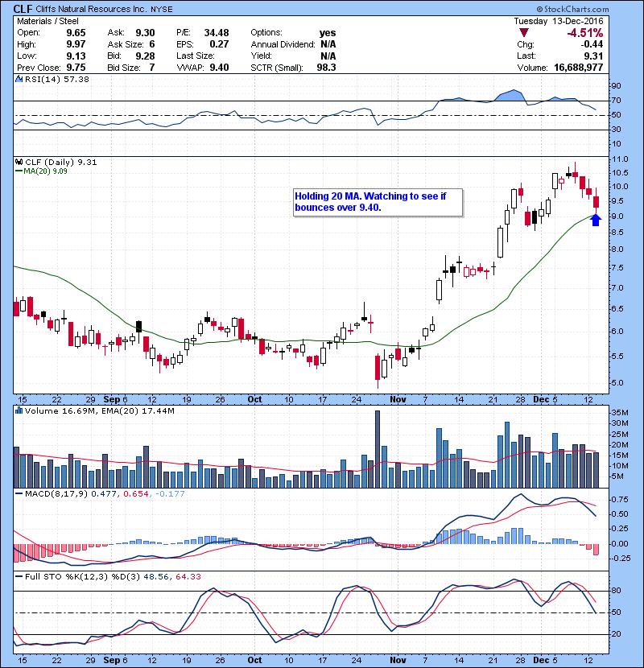Click the line icon beside MACD(8,17,9)
Image resolution: width=644 pixels, height=668 pixels.
[19, 493]
